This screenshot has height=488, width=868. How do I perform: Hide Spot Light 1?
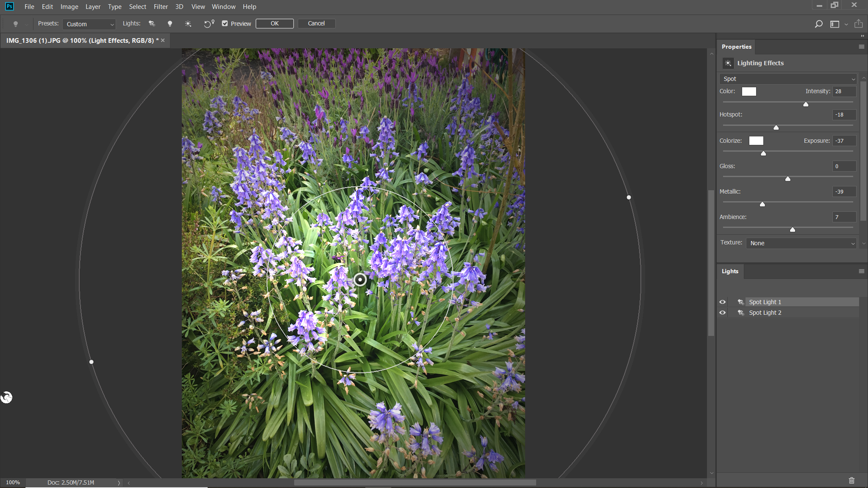point(723,302)
